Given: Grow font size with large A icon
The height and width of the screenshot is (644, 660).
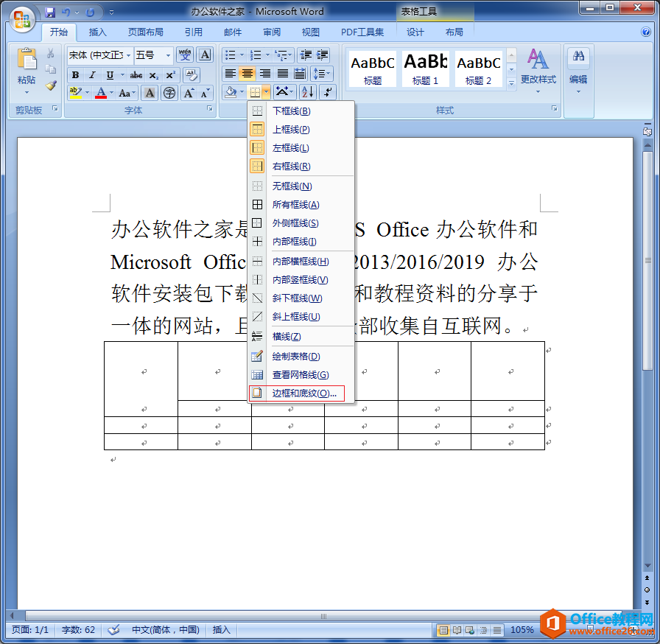Looking at the screenshot, I should (189, 93).
